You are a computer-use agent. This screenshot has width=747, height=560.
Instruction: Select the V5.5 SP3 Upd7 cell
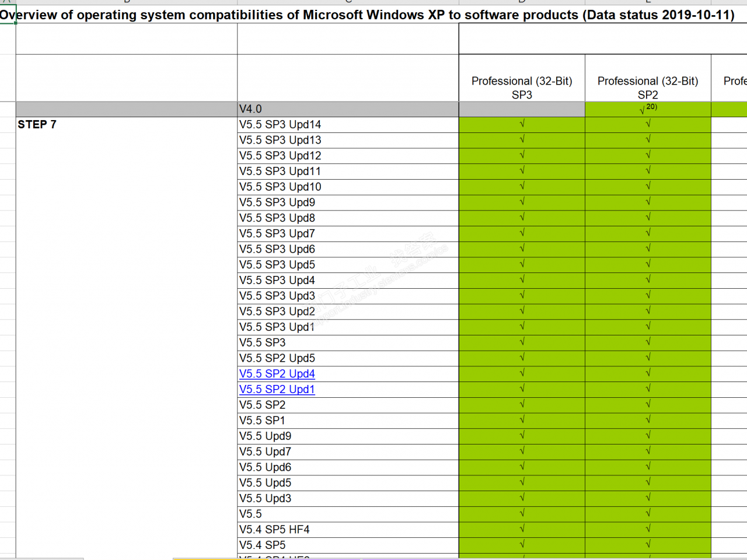tap(348, 234)
